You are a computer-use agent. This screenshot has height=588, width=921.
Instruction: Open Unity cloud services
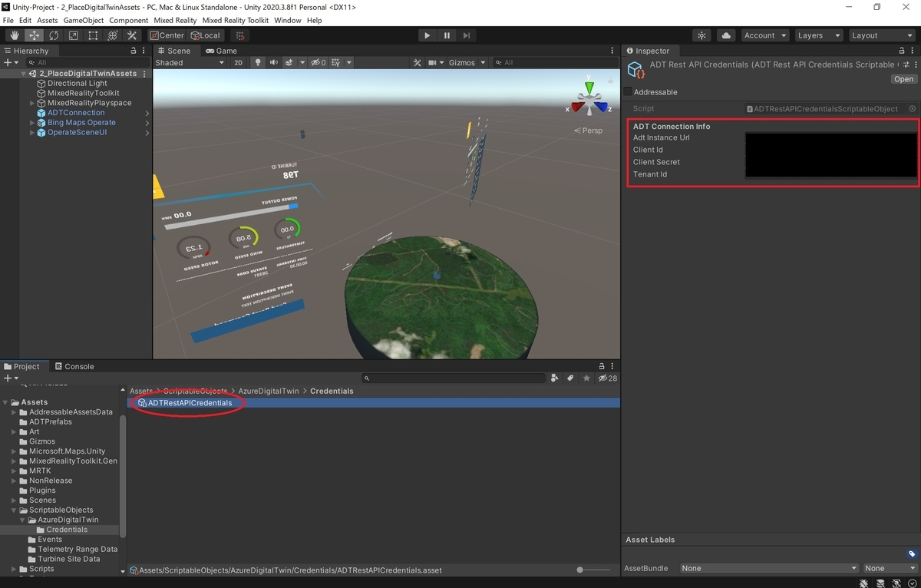click(725, 35)
